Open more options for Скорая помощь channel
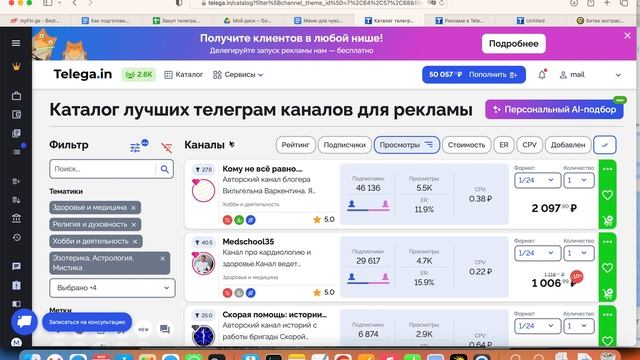This screenshot has width=640, height=360. click(x=607, y=315)
